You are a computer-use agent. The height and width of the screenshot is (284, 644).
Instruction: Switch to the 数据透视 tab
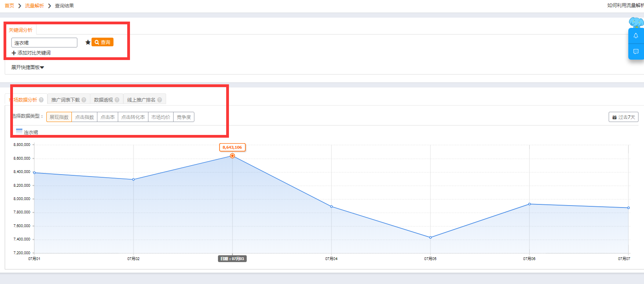106,100
